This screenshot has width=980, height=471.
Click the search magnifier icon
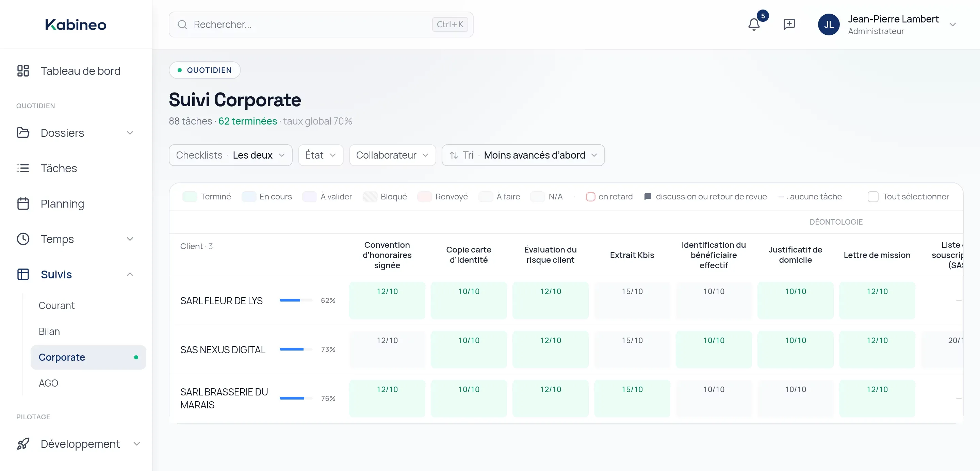coord(182,25)
